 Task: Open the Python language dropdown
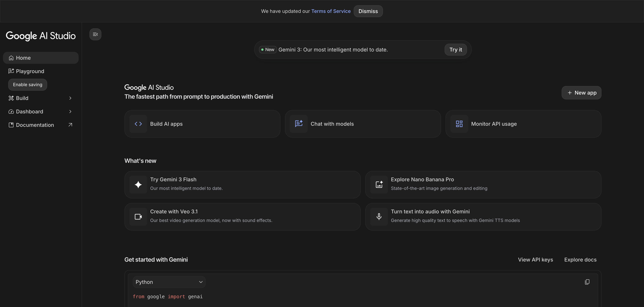tap(169, 282)
